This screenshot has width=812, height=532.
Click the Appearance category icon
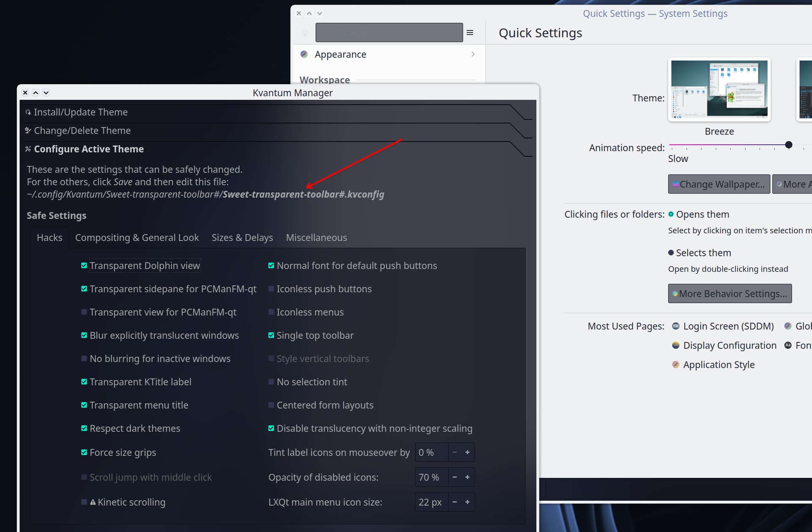pyautogui.click(x=304, y=54)
